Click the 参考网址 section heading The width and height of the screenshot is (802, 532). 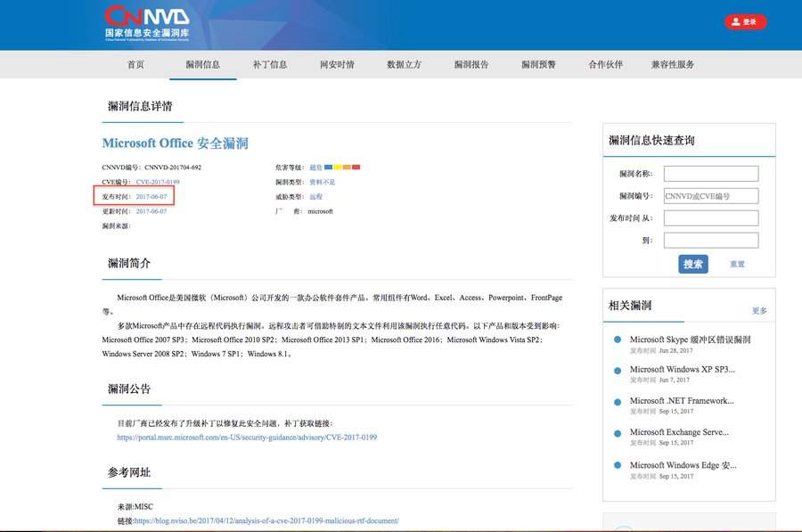(129, 472)
